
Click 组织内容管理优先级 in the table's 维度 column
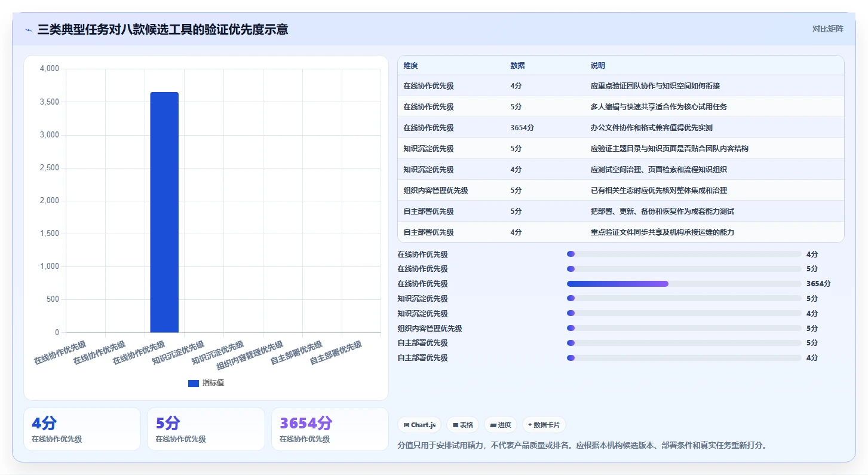(x=435, y=191)
